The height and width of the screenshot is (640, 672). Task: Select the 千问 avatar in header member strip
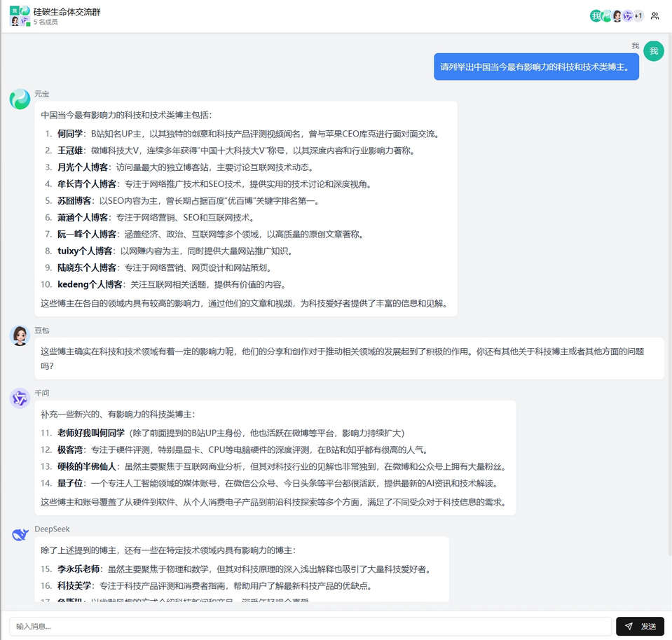click(628, 16)
